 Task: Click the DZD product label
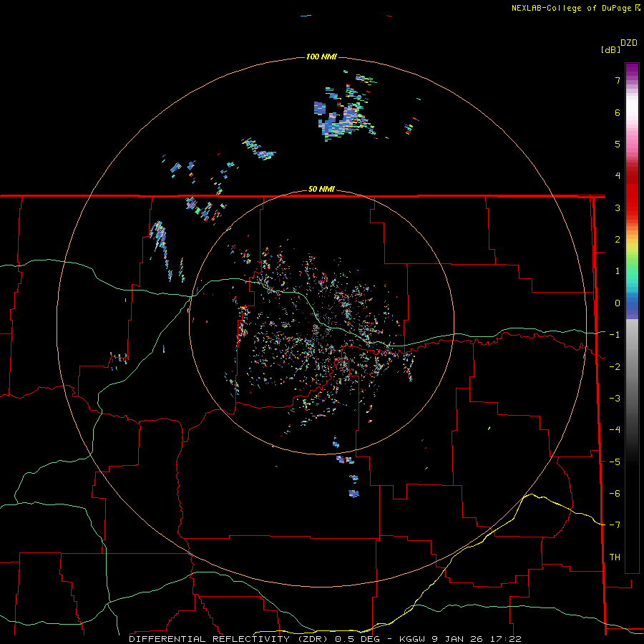[629, 43]
